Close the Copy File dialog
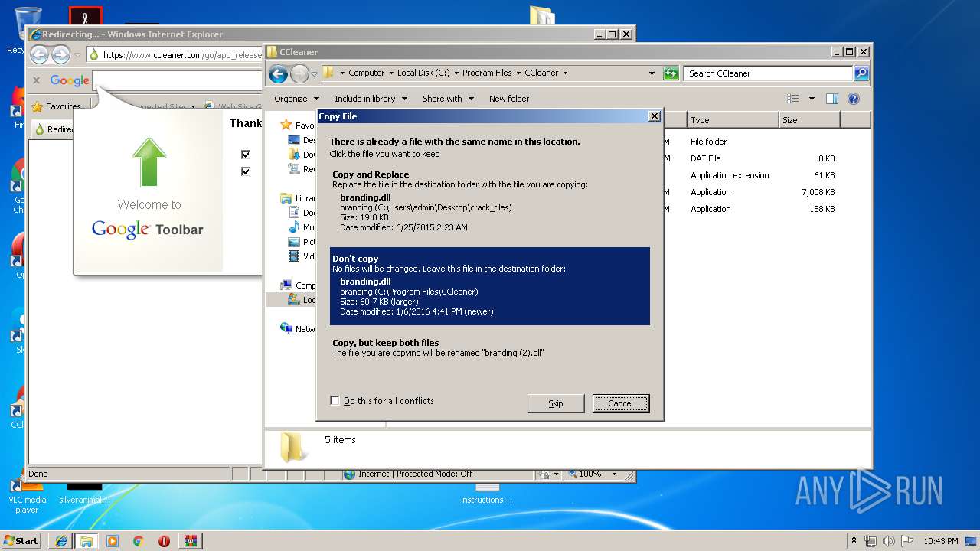The height and width of the screenshot is (551, 980). tap(654, 116)
